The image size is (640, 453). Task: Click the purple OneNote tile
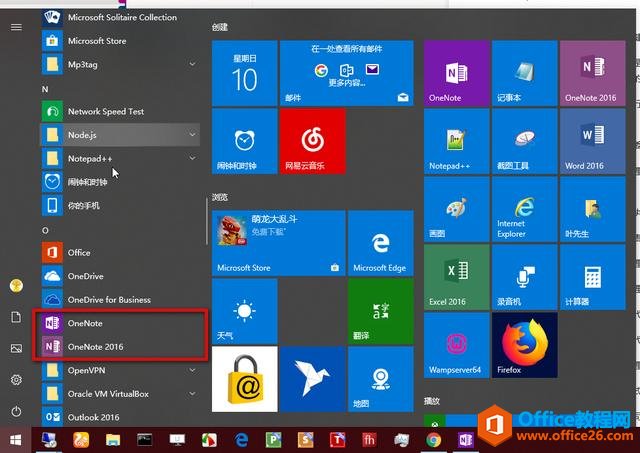[457, 73]
